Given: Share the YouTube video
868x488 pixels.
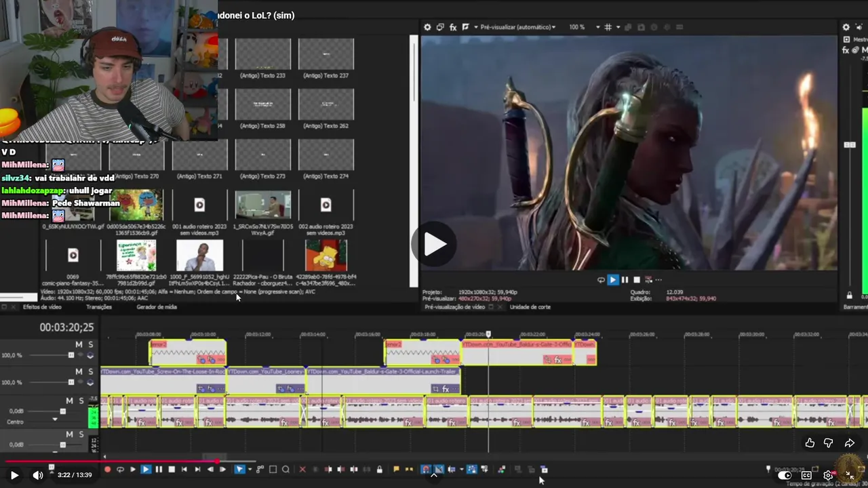Looking at the screenshot, I should coord(849,443).
